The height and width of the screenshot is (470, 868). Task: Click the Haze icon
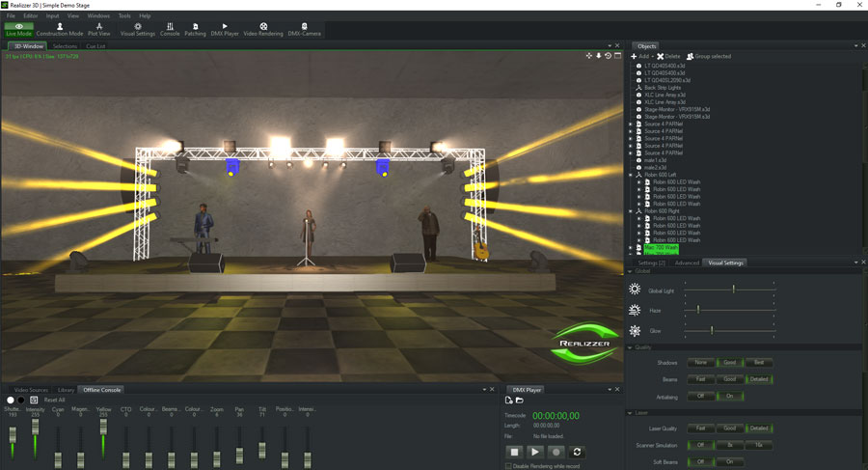click(x=635, y=311)
